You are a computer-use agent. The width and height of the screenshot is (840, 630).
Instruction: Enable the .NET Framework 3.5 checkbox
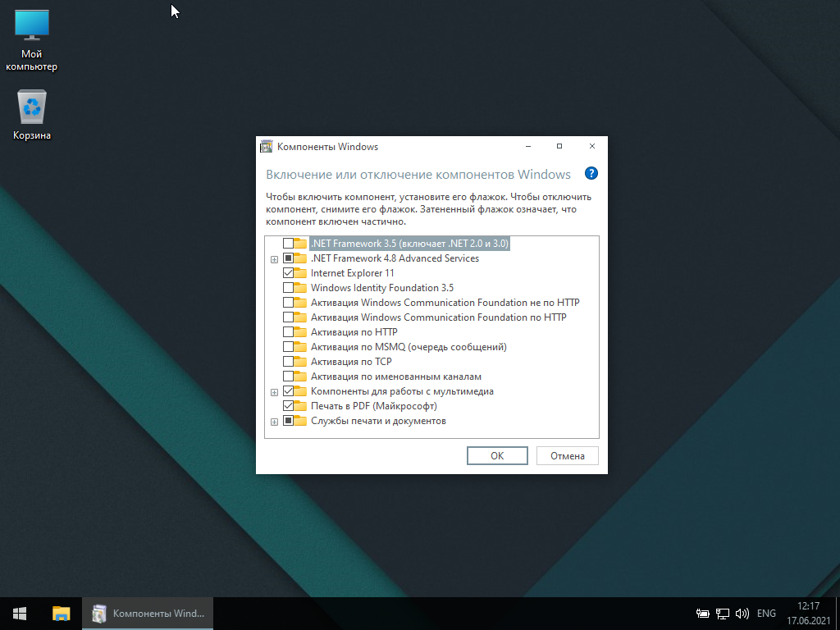[288, 244]
